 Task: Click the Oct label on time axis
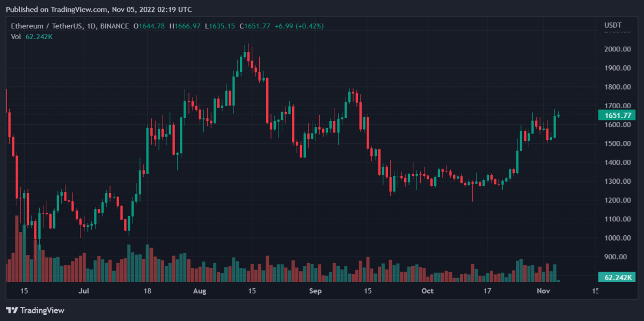pos(427,292)
